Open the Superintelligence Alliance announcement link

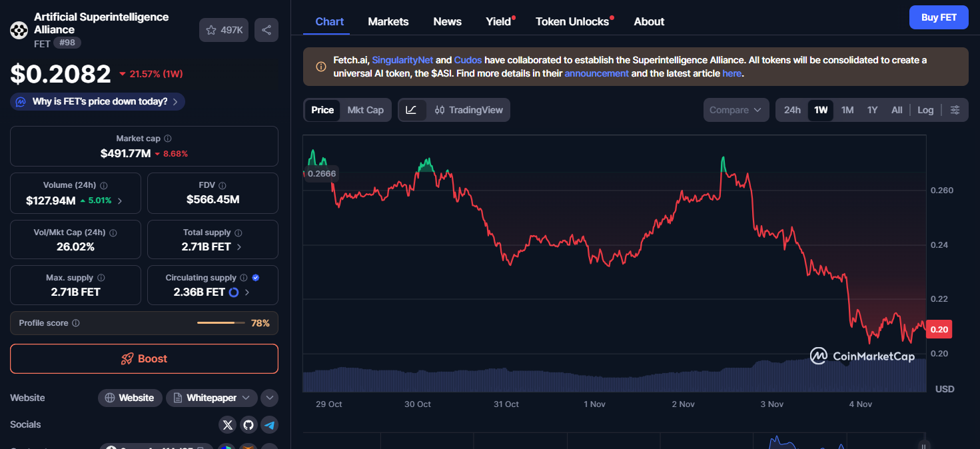596,73
